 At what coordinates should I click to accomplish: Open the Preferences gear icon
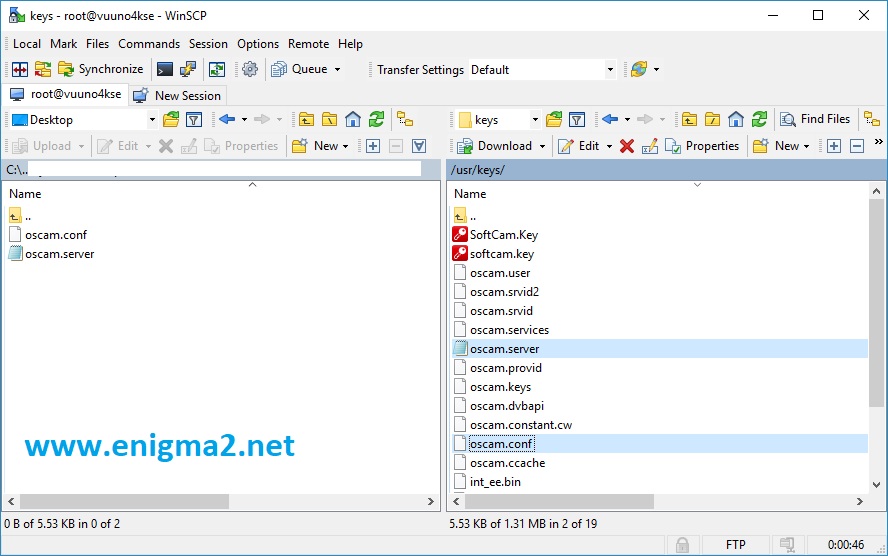[x=250, y=69]
